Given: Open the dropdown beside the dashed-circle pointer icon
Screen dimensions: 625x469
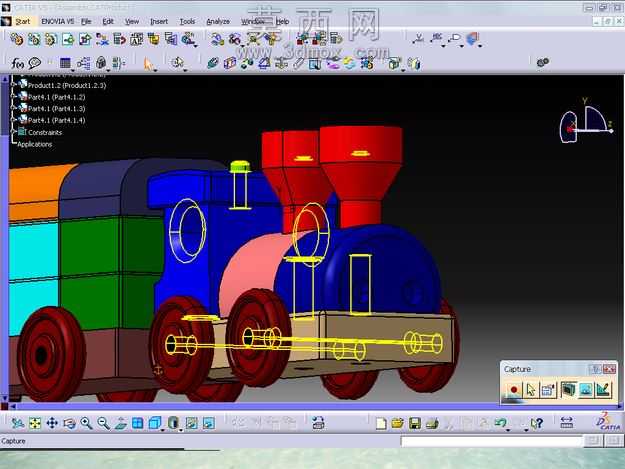Looking at the screenshot, I should click(x=185, y=70).
